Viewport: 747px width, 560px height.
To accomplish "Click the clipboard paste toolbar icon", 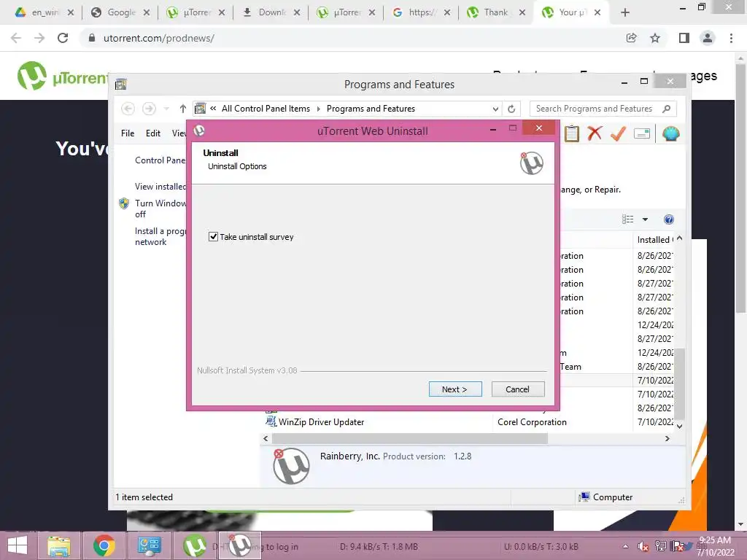I will click(x=572, y=134).
